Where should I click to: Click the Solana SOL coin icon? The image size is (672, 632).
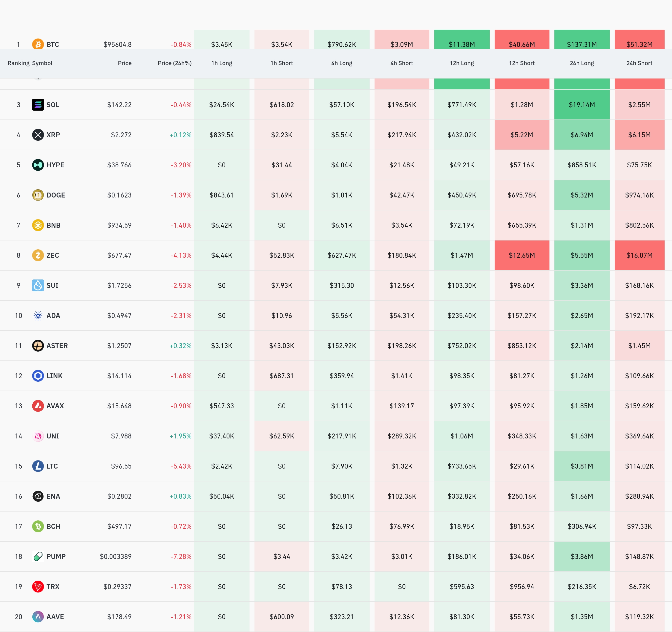pos(38,105)
